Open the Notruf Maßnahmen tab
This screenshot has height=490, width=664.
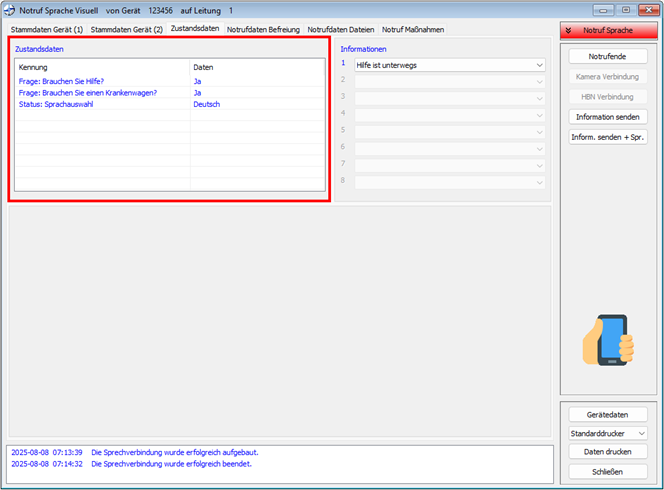413,29
